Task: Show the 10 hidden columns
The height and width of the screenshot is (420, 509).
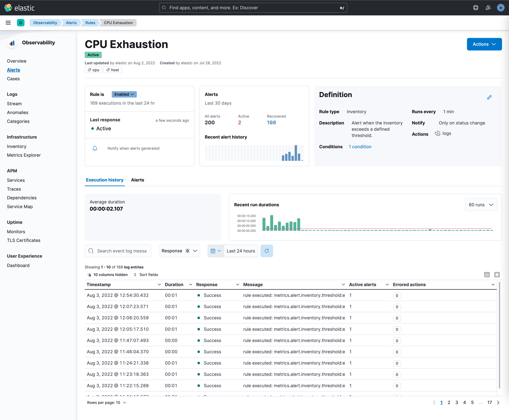Action: (108, 275)
